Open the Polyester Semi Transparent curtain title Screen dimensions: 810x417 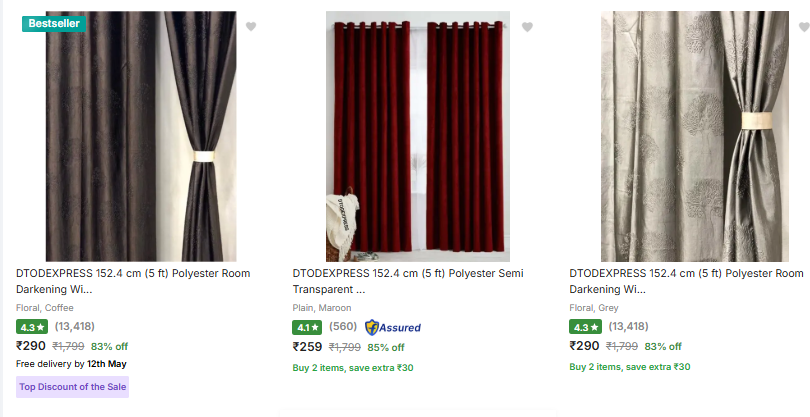[x=408, y=281]
